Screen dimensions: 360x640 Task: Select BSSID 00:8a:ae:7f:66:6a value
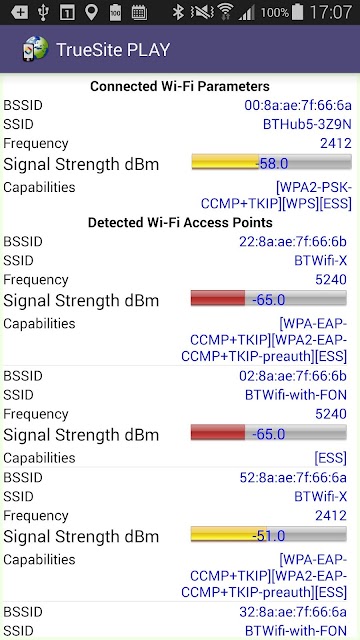[x=298, y=105]
